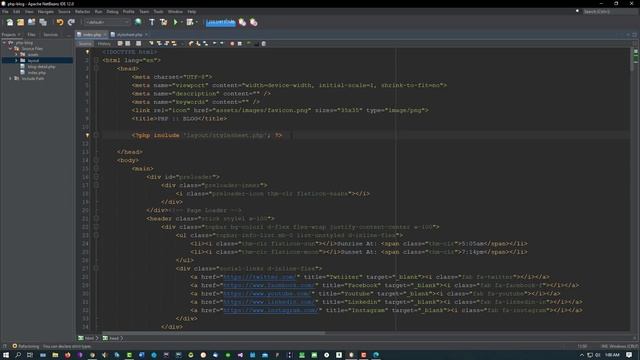Open the Edit menu
Image resolution: width=640 pixels, height=360 pixels.
point(16,12)
